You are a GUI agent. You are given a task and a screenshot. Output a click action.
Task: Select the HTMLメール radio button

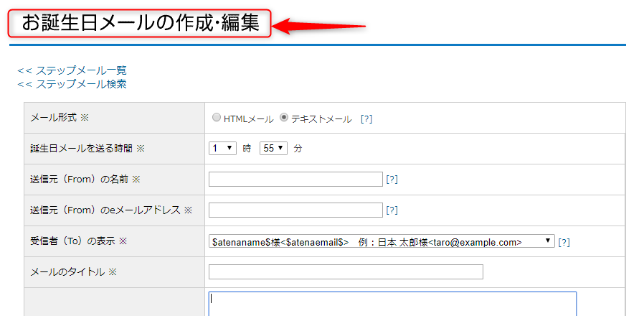(216, 118)
